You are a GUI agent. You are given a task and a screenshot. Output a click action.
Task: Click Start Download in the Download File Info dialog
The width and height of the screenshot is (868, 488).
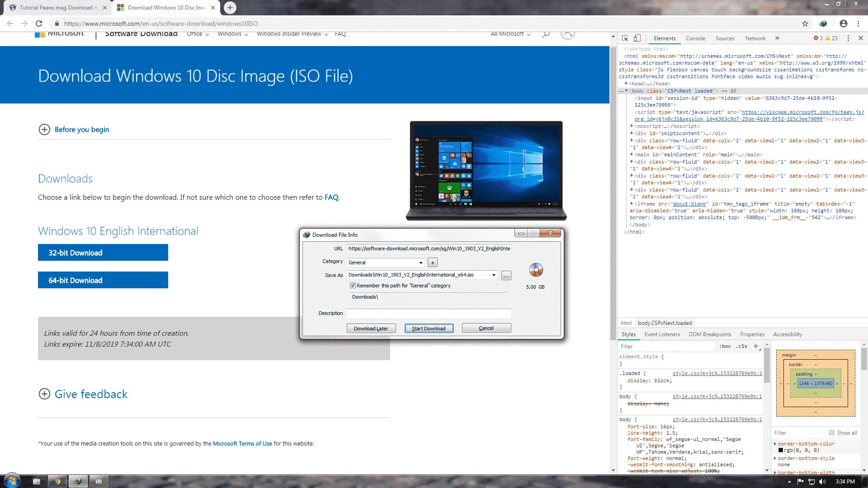click(x=429, y=328)
